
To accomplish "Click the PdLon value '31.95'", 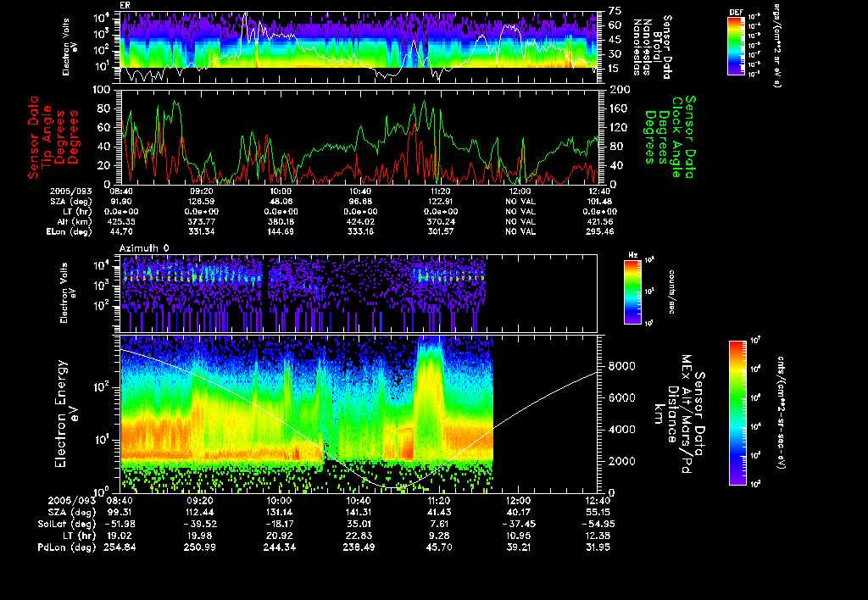I will (x=598, y=547).
